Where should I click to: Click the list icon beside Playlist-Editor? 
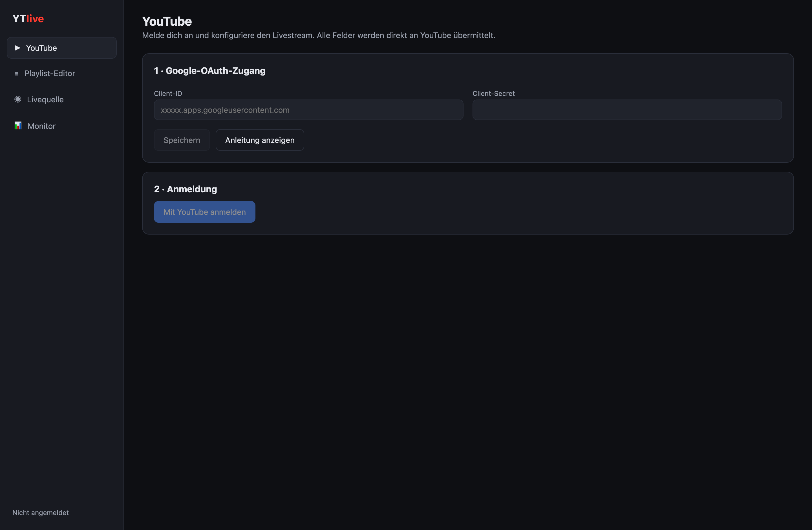pyautogui.click(x=16, y=74)
